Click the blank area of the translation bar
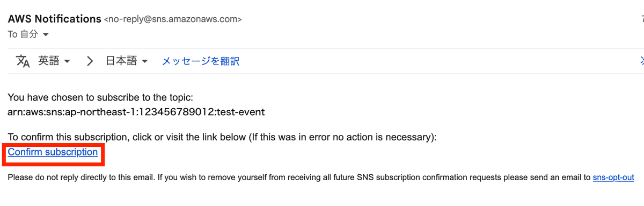The height and width of the screenshot is (206, 644). (x=429, y=61)
